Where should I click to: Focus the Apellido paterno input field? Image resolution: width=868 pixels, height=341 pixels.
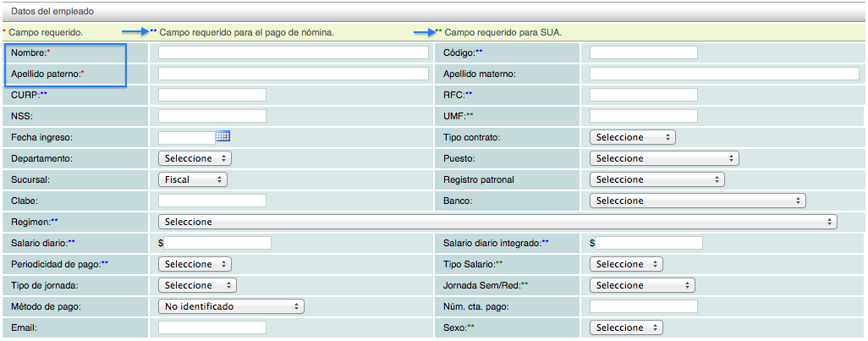click(x=293, y=74)
